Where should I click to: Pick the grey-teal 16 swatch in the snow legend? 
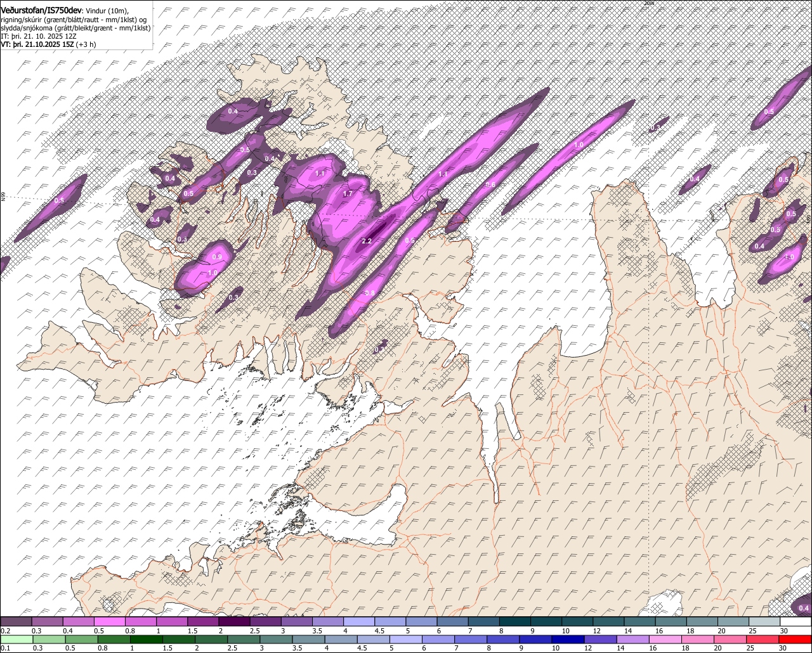click(x=671, y=621)
